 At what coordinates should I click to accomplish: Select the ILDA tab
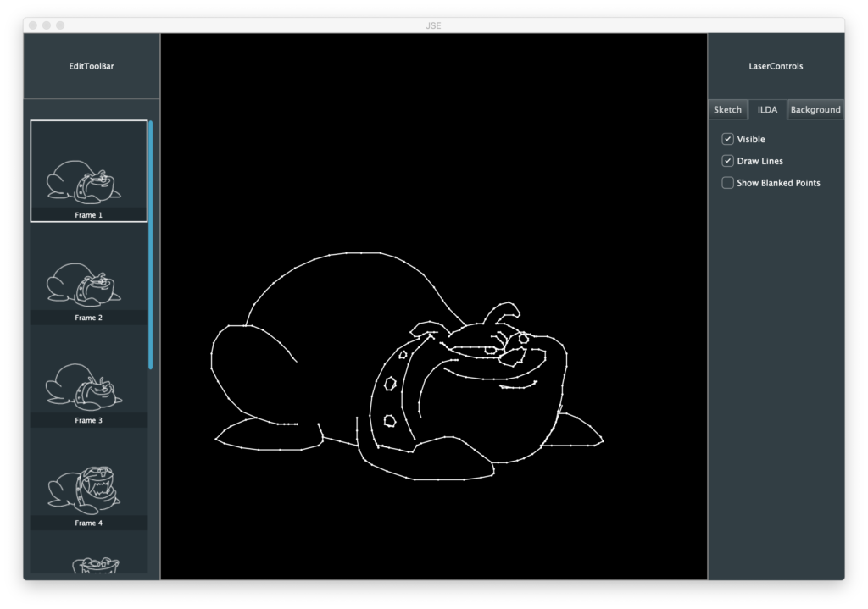[767, 110]
